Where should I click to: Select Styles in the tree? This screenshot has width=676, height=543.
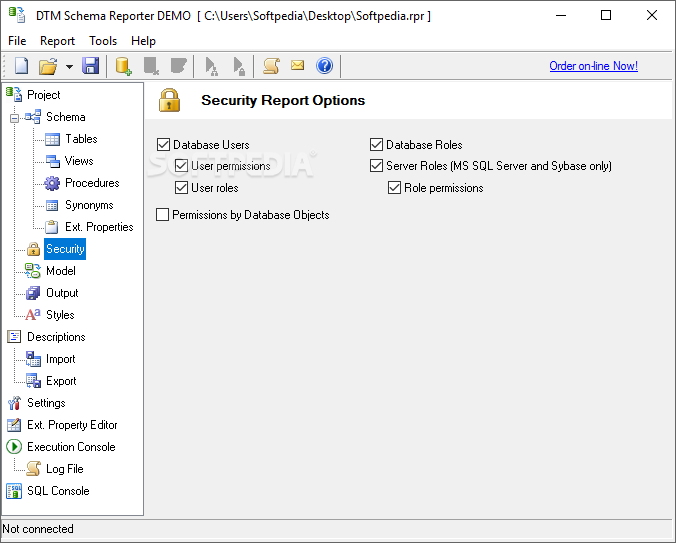click(x=60, y=315)
